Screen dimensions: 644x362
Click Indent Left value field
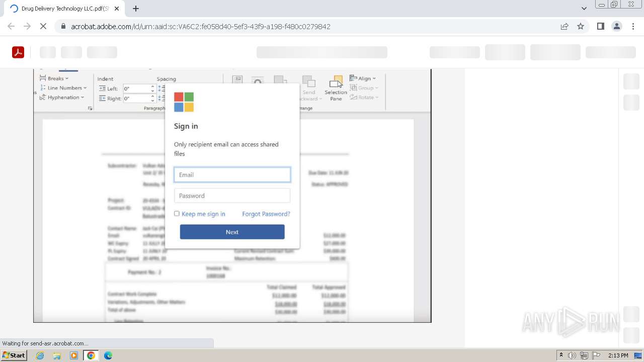[x=138, y=88]
